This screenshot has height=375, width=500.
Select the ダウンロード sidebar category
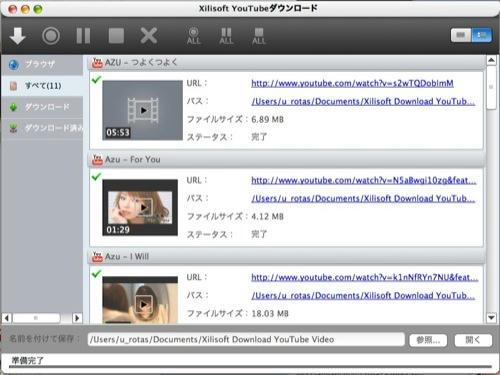(x=42, y=107)
